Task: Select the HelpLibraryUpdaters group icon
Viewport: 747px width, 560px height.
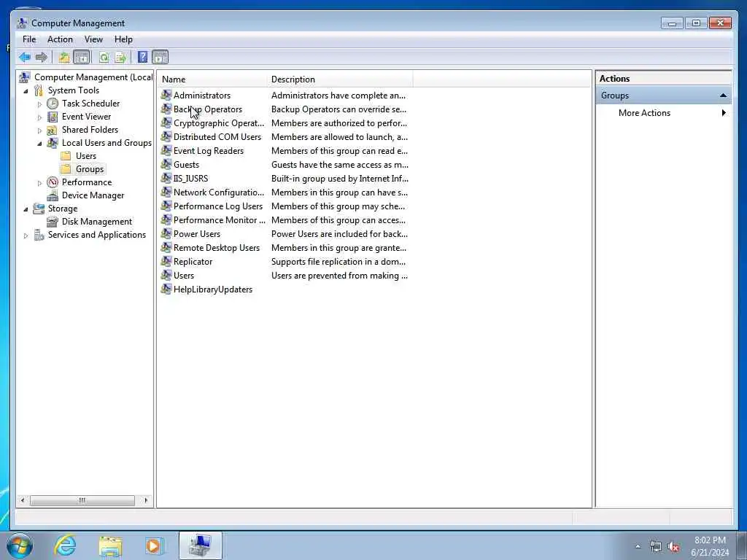Action: coord(166,289)
